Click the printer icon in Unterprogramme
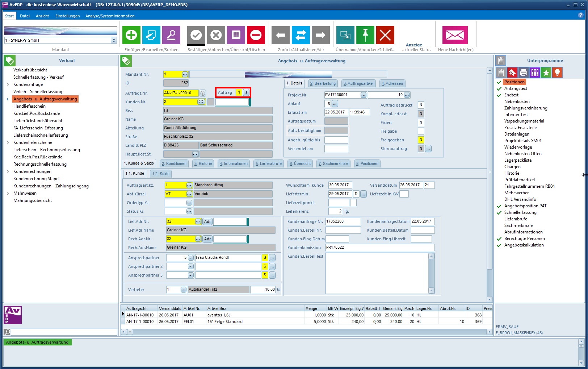The image size is (588, 369). coord(524,72)
